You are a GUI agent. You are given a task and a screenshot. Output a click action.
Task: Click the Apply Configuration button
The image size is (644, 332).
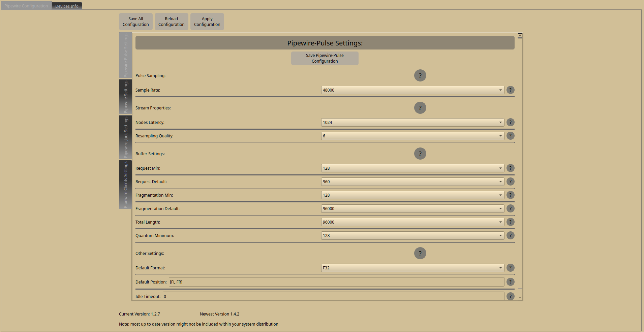click(207, 22)
